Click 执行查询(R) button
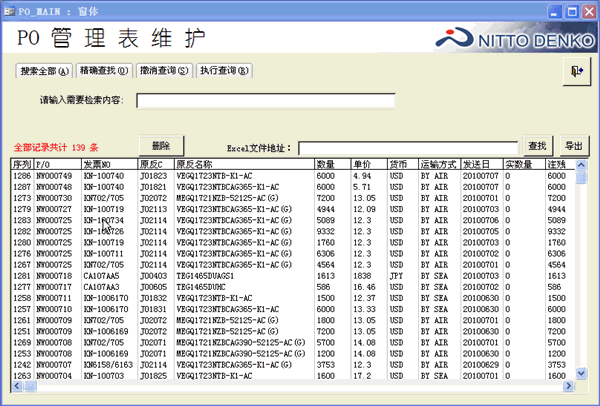Screen dimensions: 600x406 click(x=225, y=71)
